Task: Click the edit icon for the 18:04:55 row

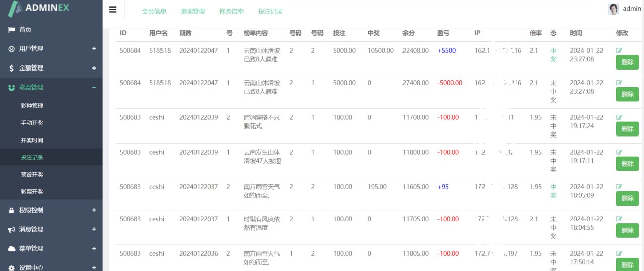Action: [619, 219]
